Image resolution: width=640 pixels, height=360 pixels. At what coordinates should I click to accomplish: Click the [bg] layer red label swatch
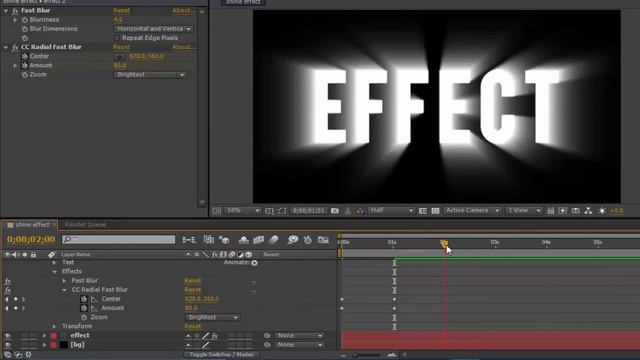pos(53,345)
